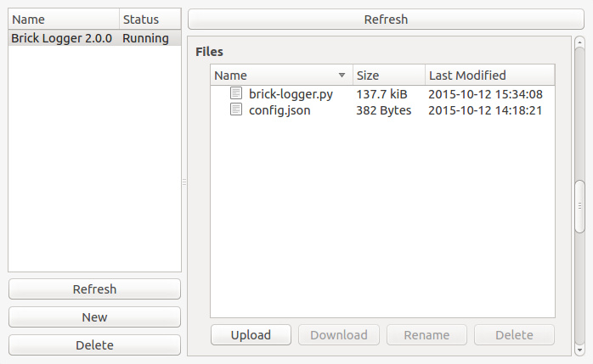Image resolution: width=593 pixels, height=364 pixels.
Task: Click the splitter handle between the two panels
Action: 184,182
